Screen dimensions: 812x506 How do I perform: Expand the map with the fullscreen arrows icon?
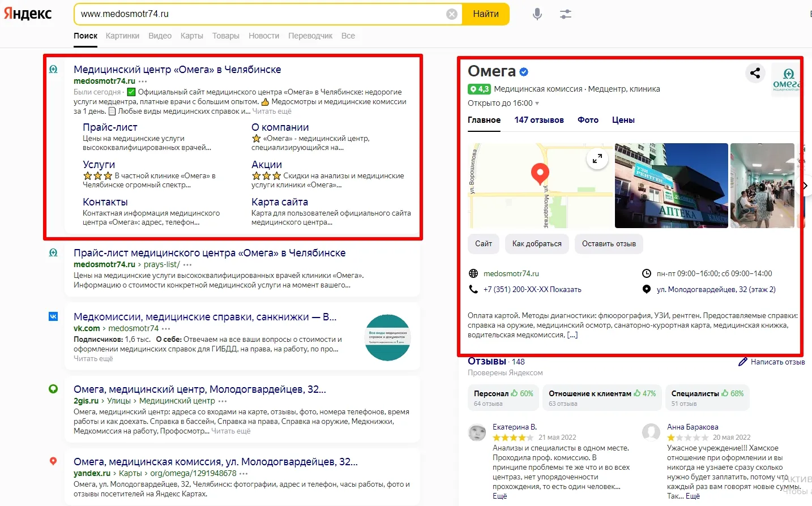point(597,159)
